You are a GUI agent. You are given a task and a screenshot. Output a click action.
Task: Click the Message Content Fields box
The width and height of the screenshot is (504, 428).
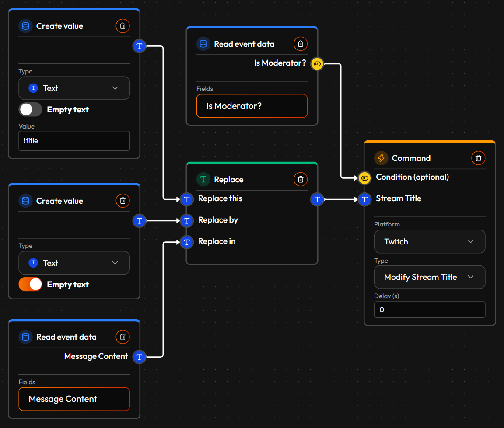click(74, 399)
